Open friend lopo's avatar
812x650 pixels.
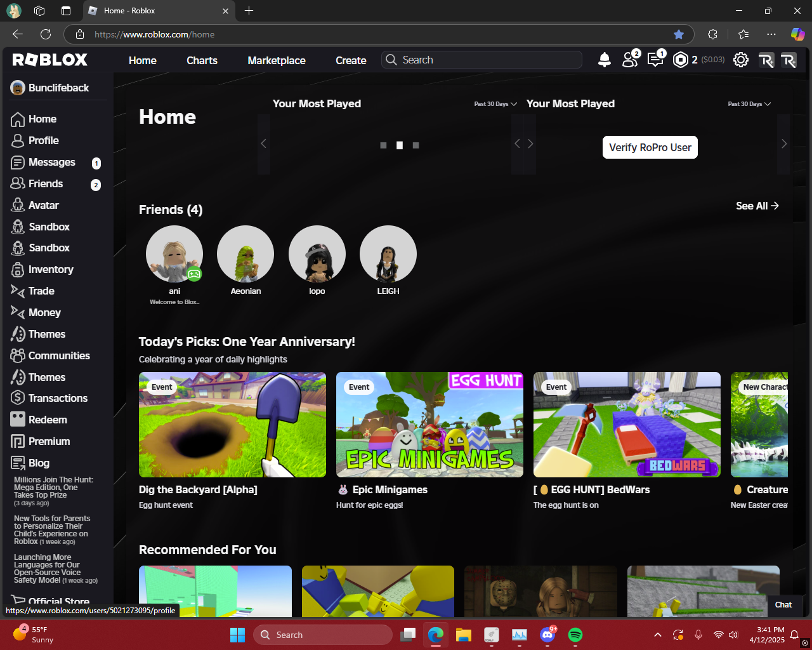317,254
